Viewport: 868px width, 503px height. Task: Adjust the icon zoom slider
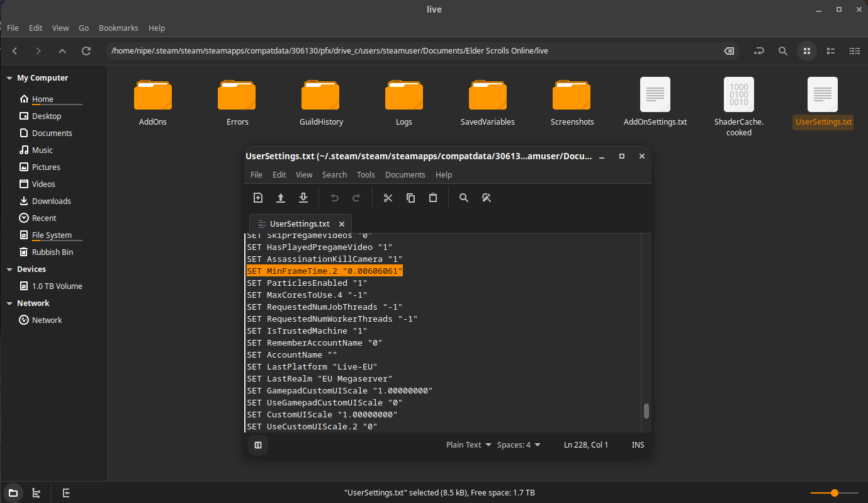835,493
